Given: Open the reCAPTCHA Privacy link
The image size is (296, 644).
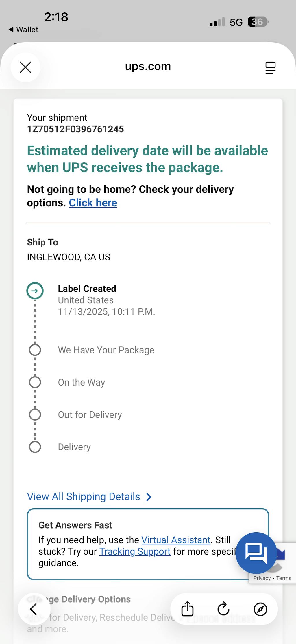Looking at the screenshot, I should (262, 578).
